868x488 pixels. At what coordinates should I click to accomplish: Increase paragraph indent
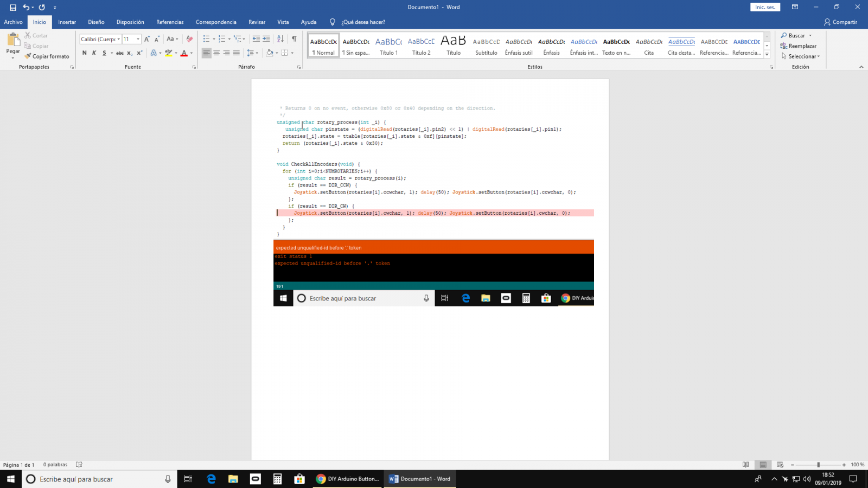(266, 39)
